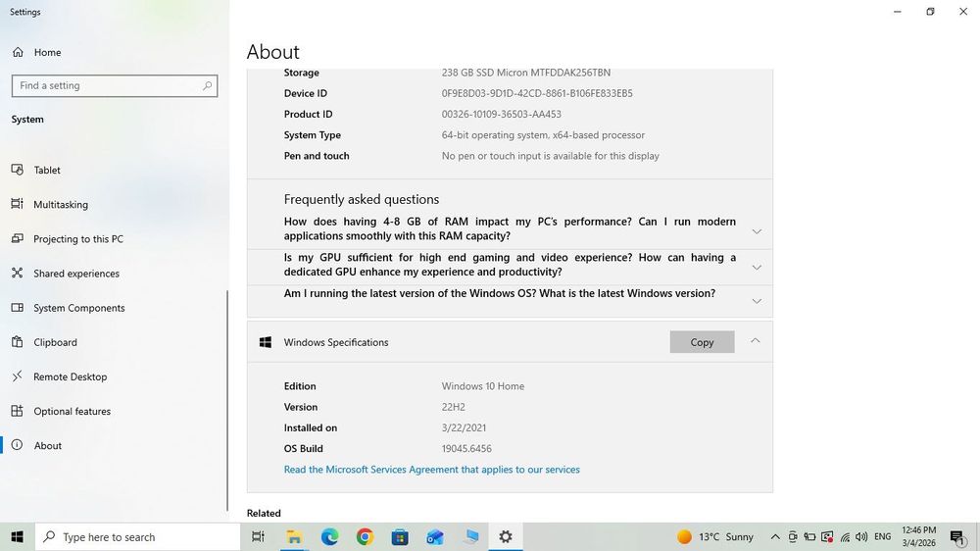Open the Windows Start menu

(x=17, y=536)
